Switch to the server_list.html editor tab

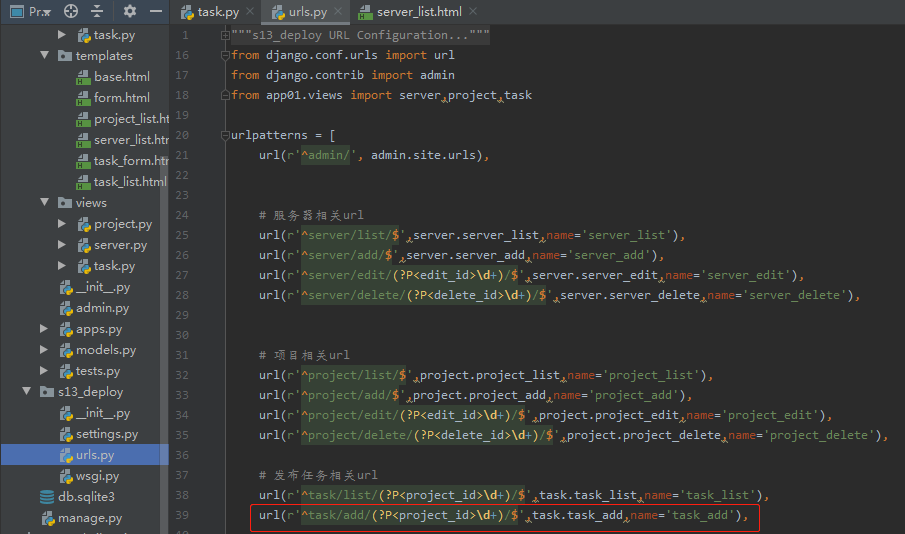pos(412,12)
